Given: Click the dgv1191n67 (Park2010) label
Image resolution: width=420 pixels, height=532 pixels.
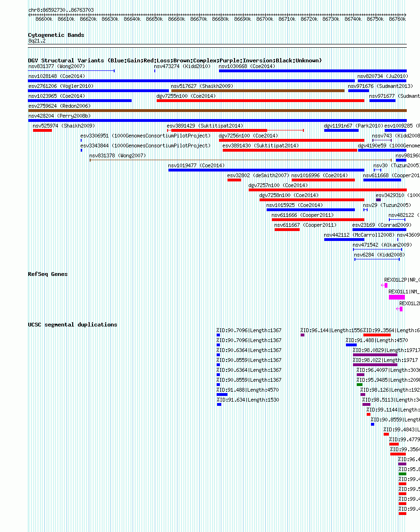Looking at the screenshot, I should point(353,126).
